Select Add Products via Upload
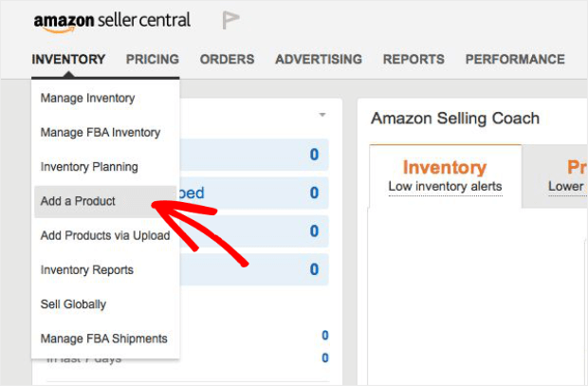 click(105, 235)
